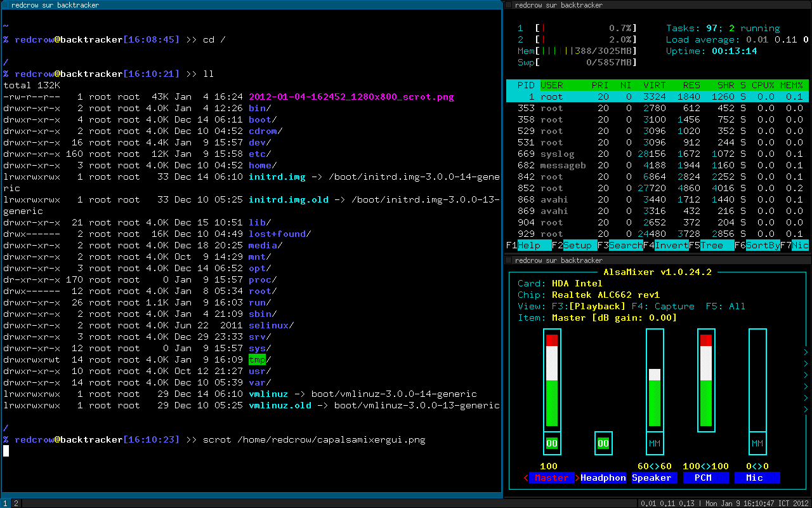Adjust the Master volume level bar

click(551, 381)
